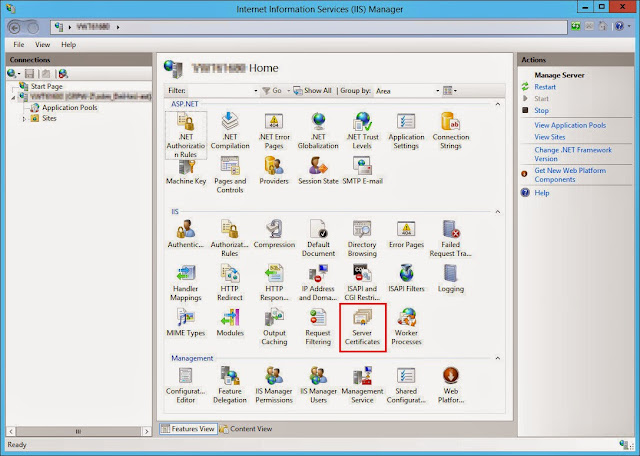Open Worker Processes feature

coord(406,327)
